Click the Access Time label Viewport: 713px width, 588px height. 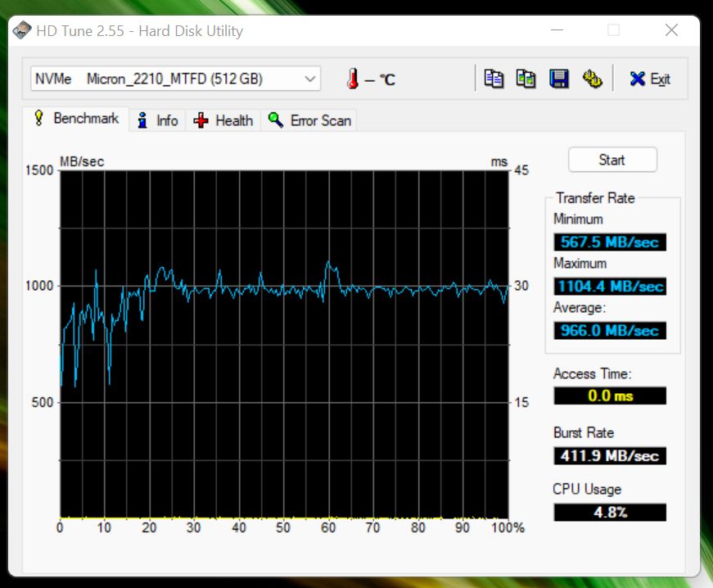tap(592, 373)
